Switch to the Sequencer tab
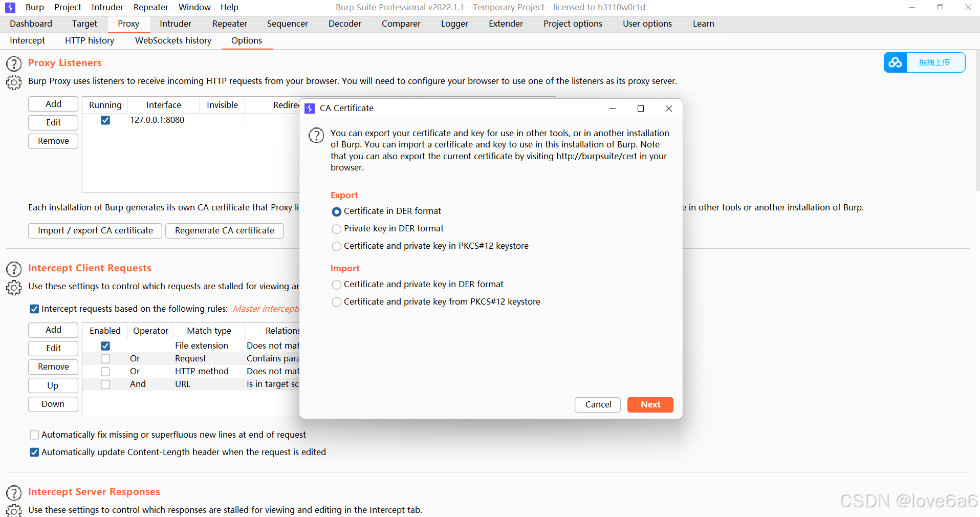The image size is (980, 517). (288, 24)
